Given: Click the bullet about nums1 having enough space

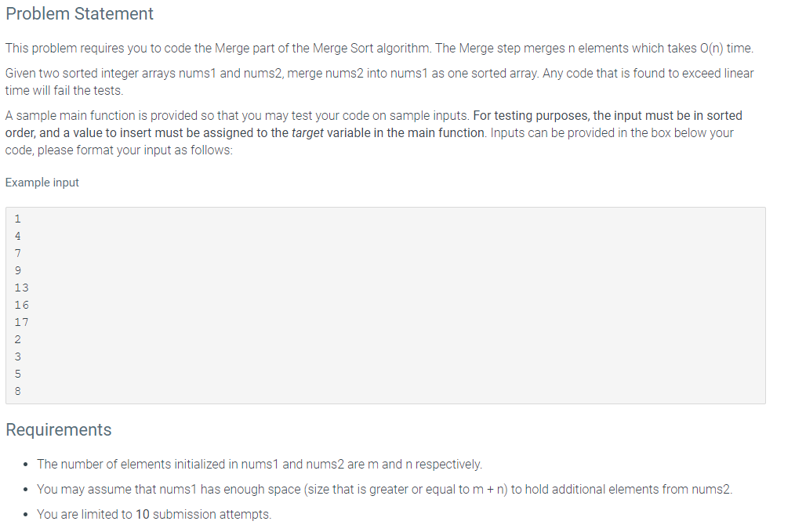Looking at the screenshot, I should coord(384,490).
